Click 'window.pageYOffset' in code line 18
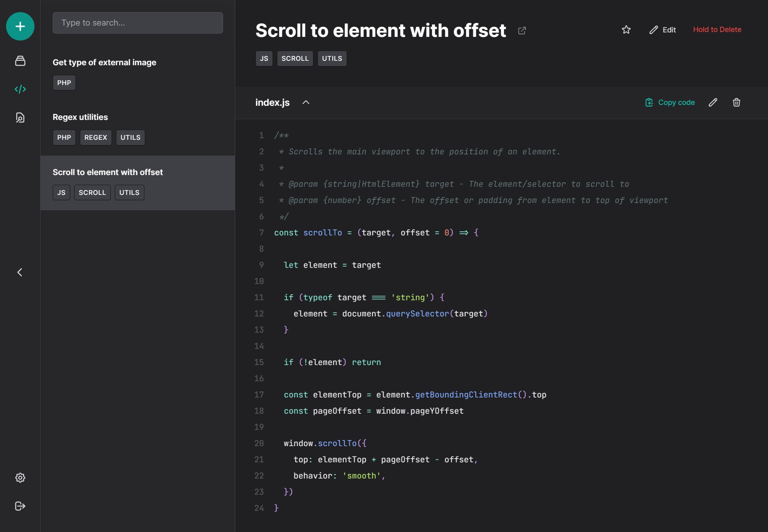 pyautogui.click(x=420, y=411)
